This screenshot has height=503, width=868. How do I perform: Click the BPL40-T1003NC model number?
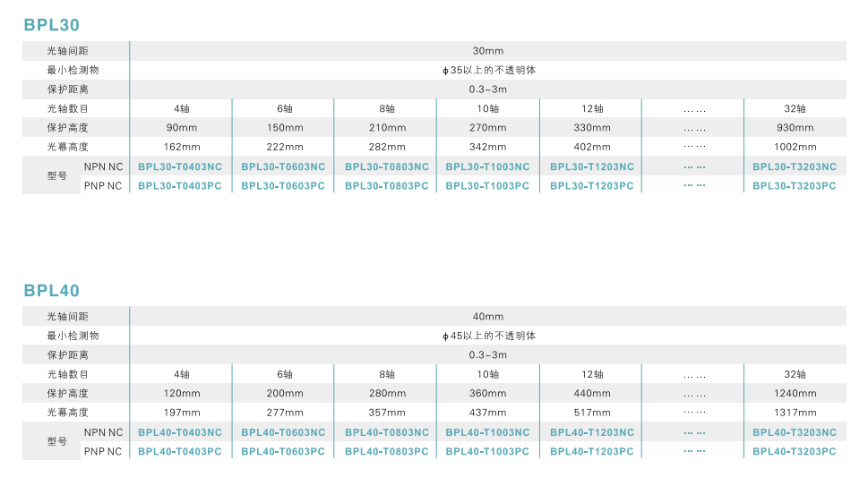coord(487,432)
